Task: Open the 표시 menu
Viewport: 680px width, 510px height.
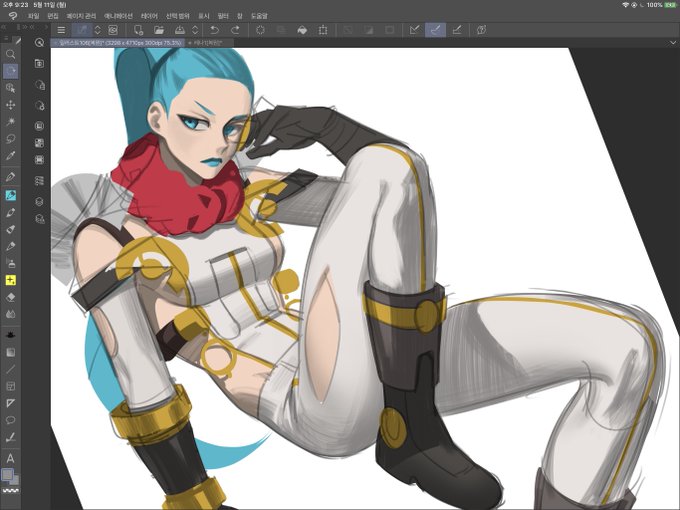Action: pos(204,16)
